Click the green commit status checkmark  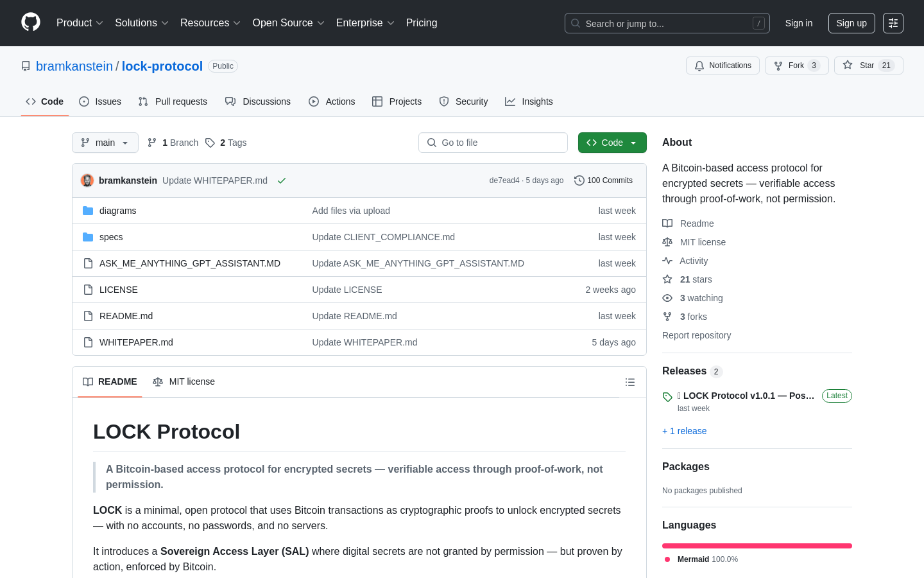click(281, 180)
